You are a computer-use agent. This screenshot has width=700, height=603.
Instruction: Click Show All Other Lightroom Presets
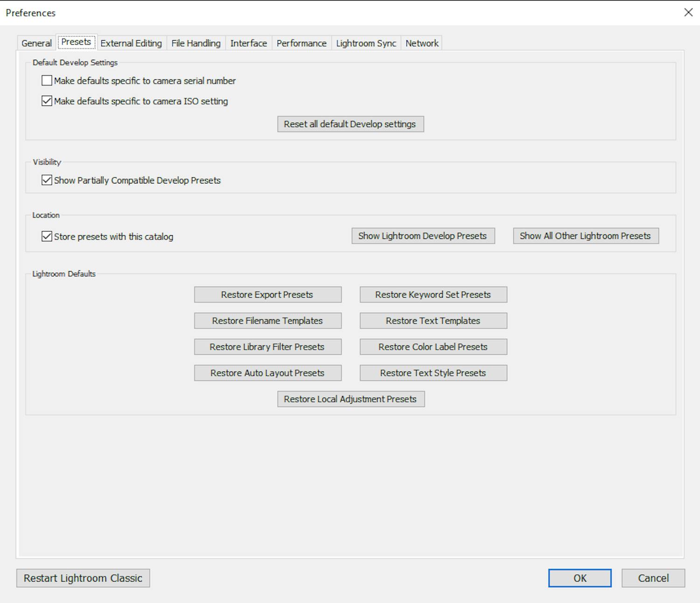[585, 236]
